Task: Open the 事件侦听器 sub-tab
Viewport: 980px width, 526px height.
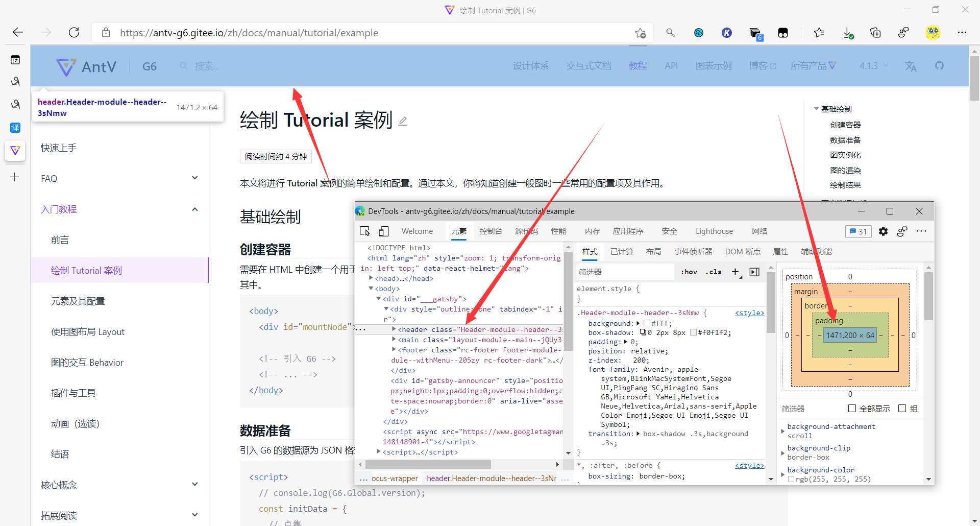Action: point(693,252)
